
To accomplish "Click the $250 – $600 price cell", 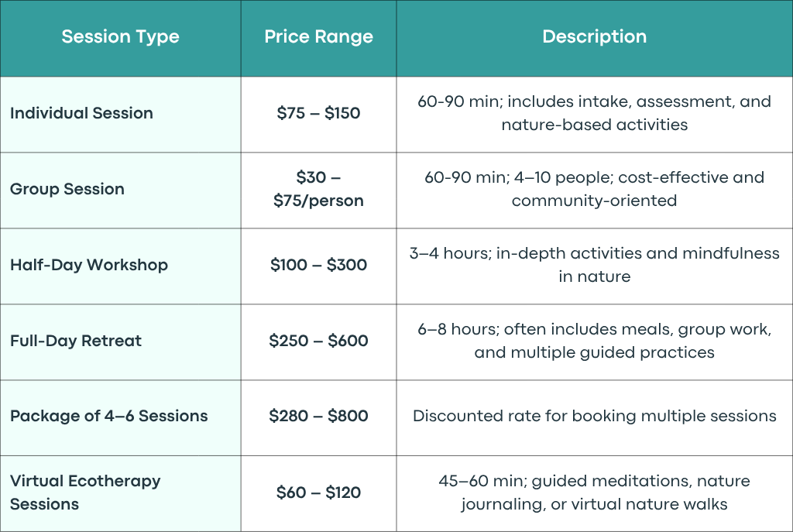I will tap(318, 340).
